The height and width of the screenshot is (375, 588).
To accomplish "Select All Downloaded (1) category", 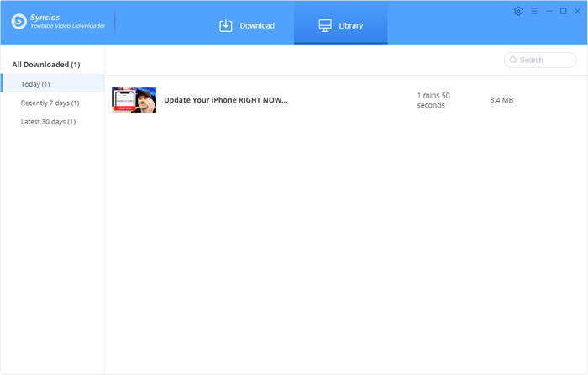I will click(x=46, y=65).
